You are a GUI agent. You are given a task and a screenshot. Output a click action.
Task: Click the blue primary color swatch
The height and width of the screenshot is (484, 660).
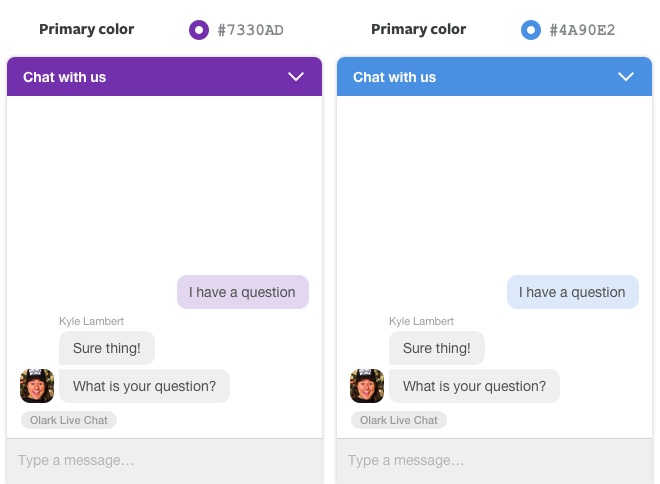(x=531, y=30)
